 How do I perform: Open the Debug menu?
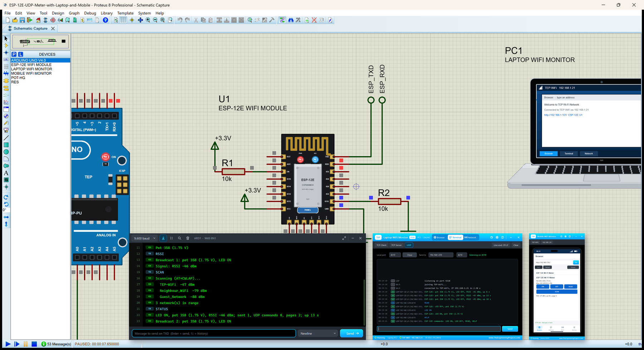point(90,13)
